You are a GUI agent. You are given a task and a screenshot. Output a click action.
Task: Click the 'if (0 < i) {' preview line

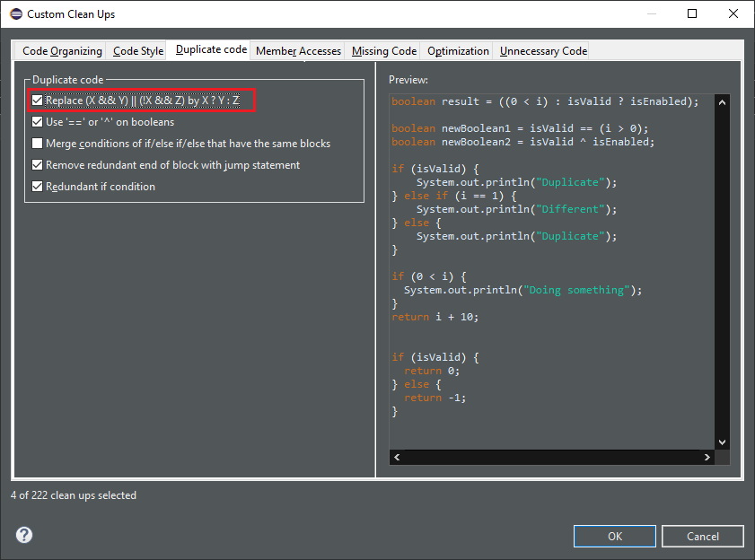429,276
